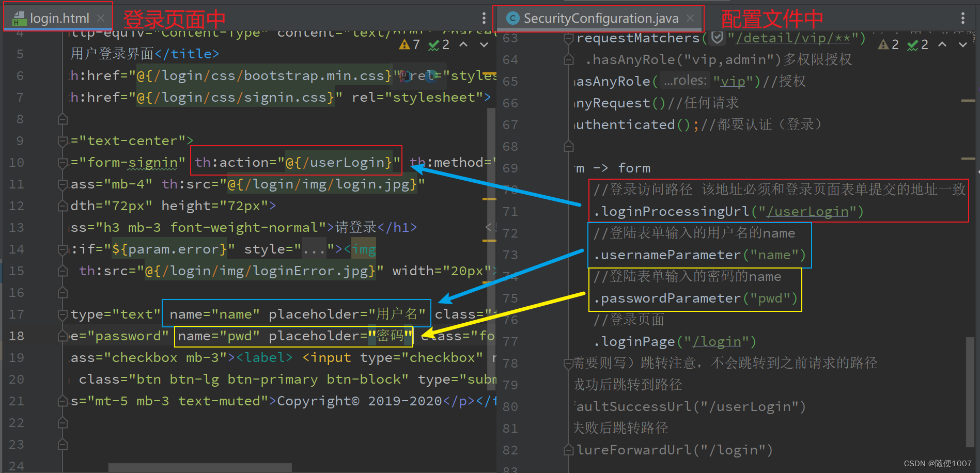
Task: Collapse the fold marker at line 9 in login.html
Action: pos(63,141)
